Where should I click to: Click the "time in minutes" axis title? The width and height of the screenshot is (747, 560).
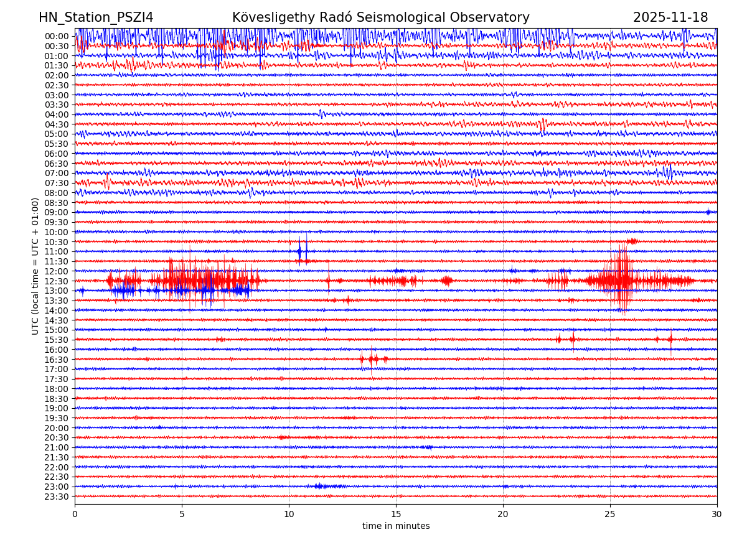(x=396, y=526)
